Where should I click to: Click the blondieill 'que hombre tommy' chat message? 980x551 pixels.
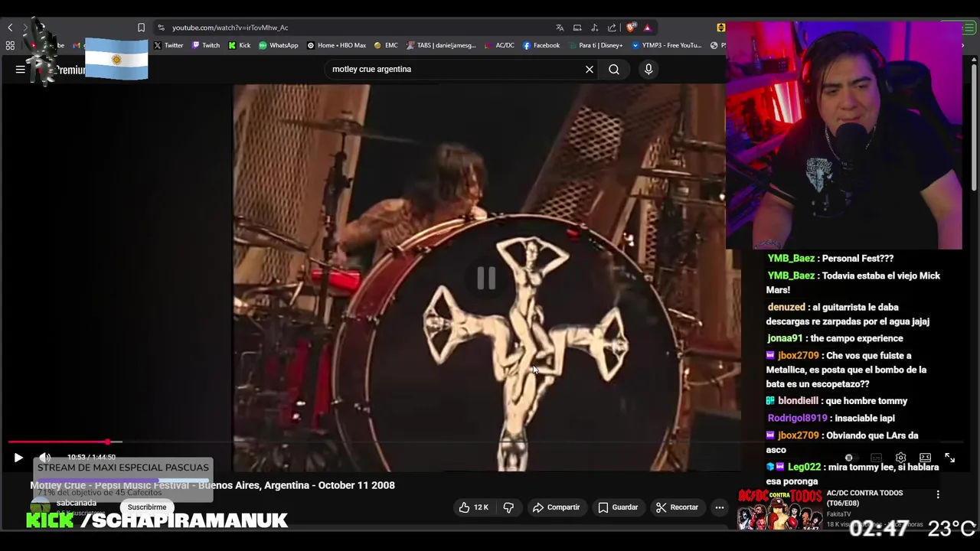click(836, 401)
